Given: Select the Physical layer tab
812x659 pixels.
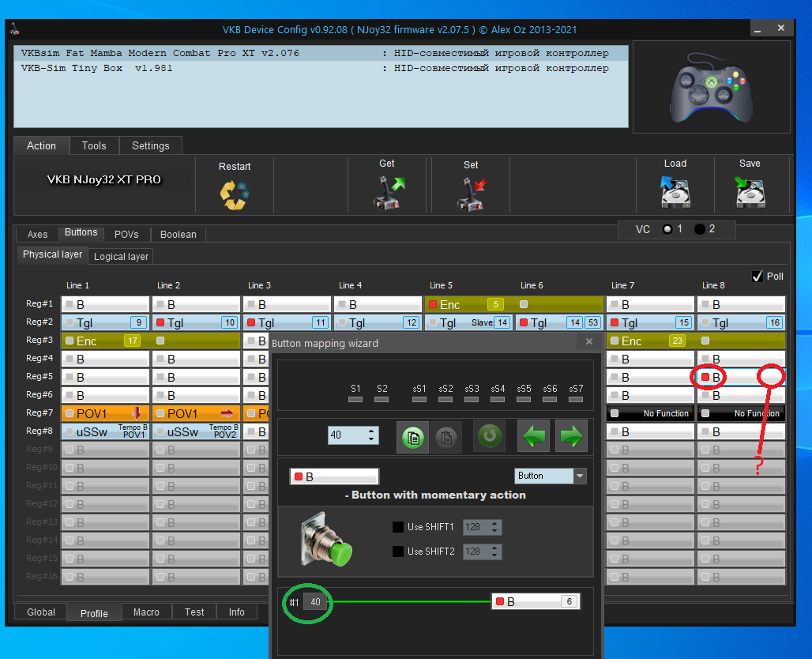Looking at the screenshot, I should pyautogui.click(x=52, y=254).
